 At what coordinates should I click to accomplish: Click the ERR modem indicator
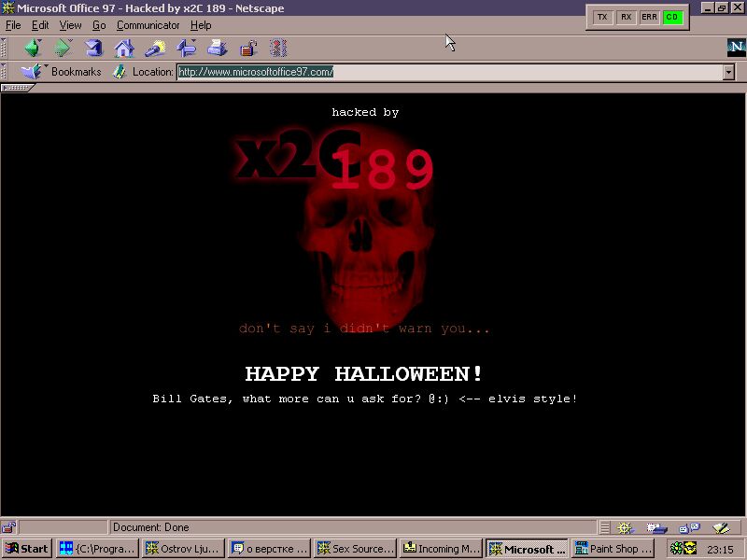pyautogui.click(x=649, y=17)
